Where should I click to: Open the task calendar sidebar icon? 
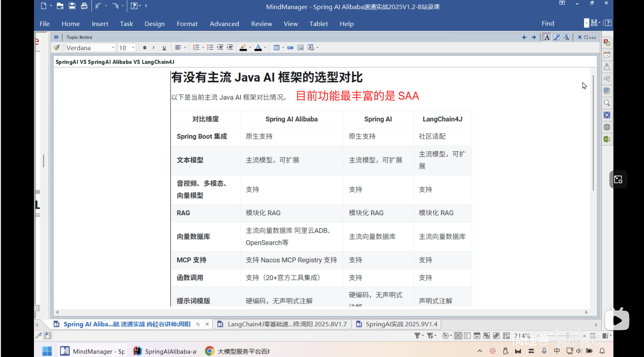(607, 55)
